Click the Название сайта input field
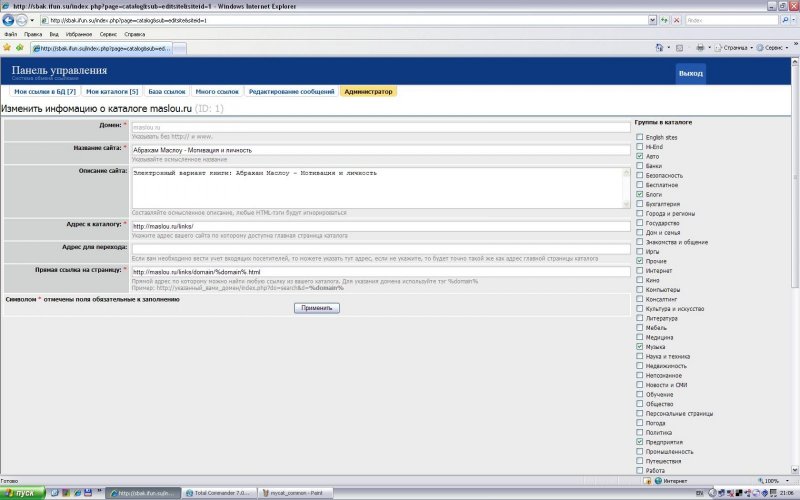Viewport: 800px width, 500px height. pos(380,150)
